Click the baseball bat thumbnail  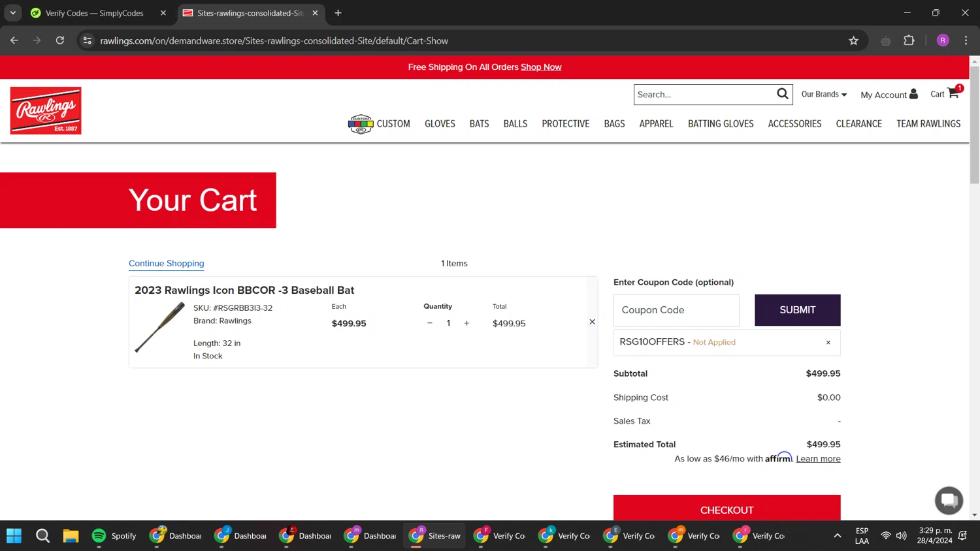(160, 327)
